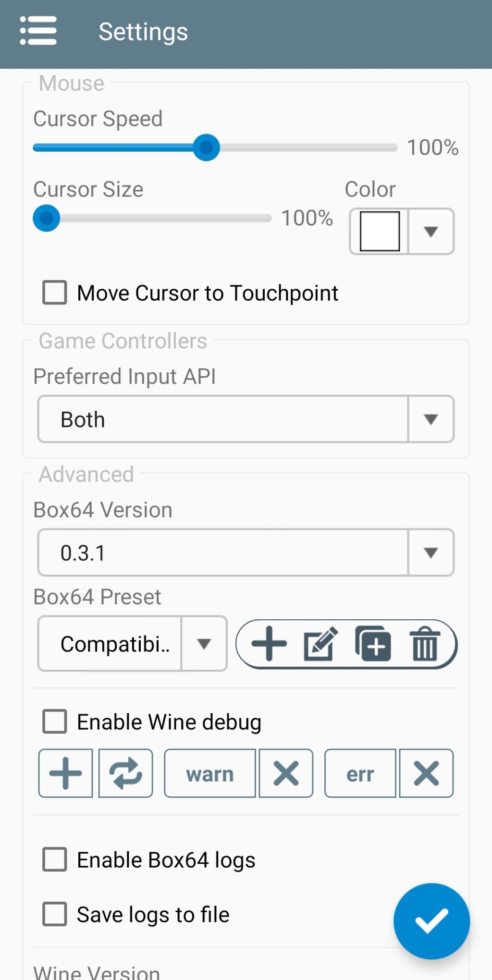Turn on Enable Box64 logs
This screenshot has width=492, height=980.
pyautogui.click(x=55, y=859)
